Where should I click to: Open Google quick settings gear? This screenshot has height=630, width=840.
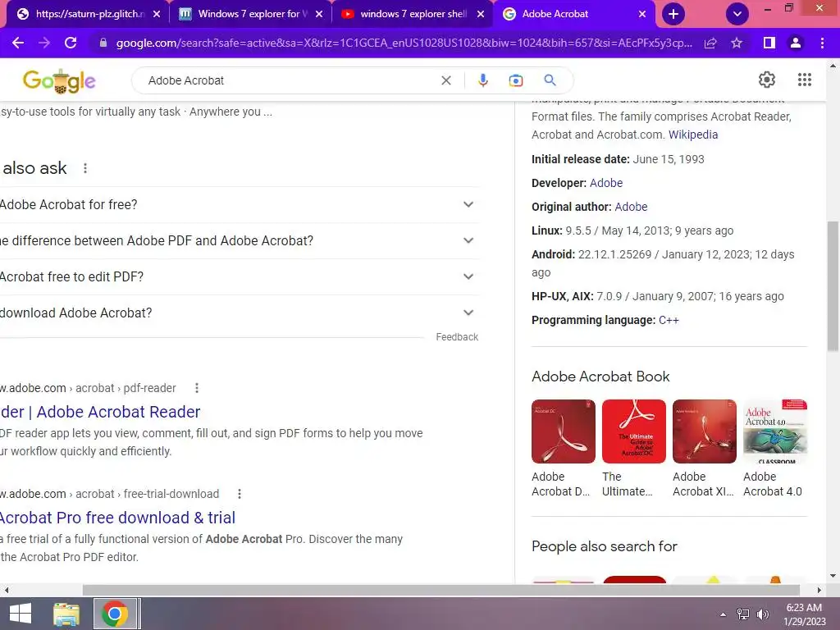pyautogui.click(x=767, y=80)
